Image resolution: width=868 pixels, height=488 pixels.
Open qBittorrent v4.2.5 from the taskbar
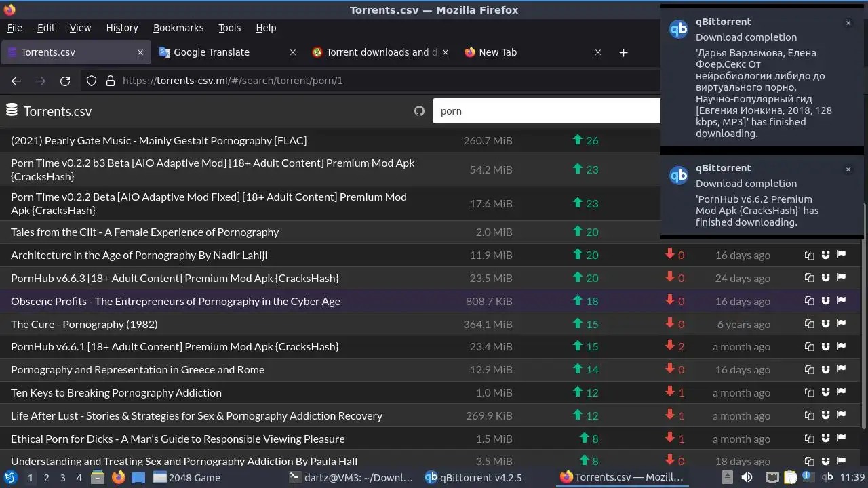(473, 477)
